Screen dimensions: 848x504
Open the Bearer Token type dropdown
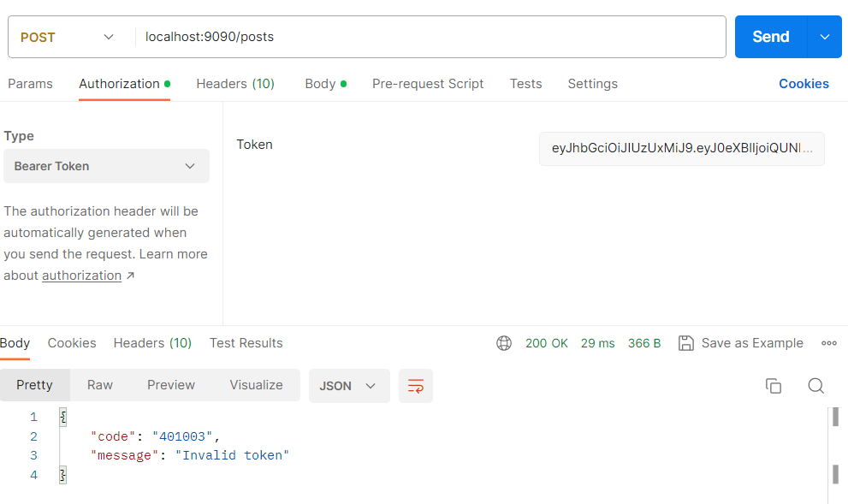pos(106,166)
